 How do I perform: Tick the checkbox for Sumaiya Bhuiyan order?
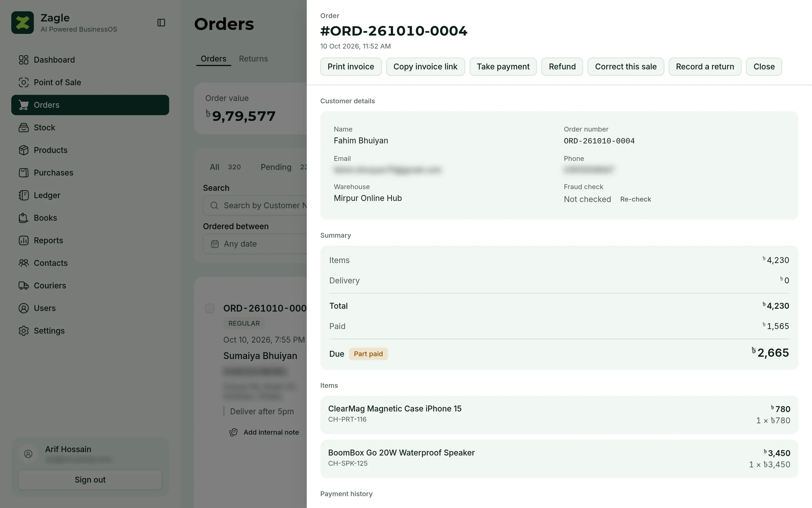[x=210, y=308]
